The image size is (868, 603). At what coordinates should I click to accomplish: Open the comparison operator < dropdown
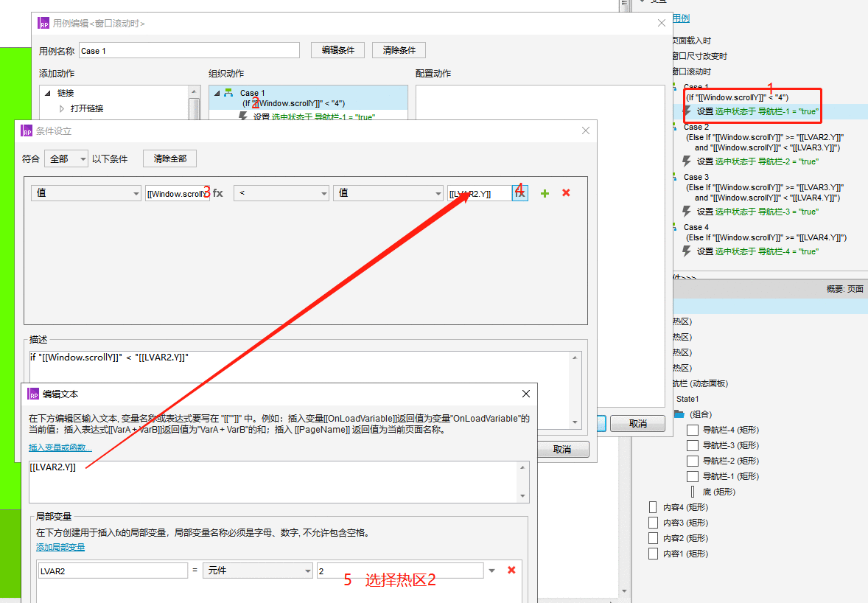pyautogui.click(x=281, y=193)
